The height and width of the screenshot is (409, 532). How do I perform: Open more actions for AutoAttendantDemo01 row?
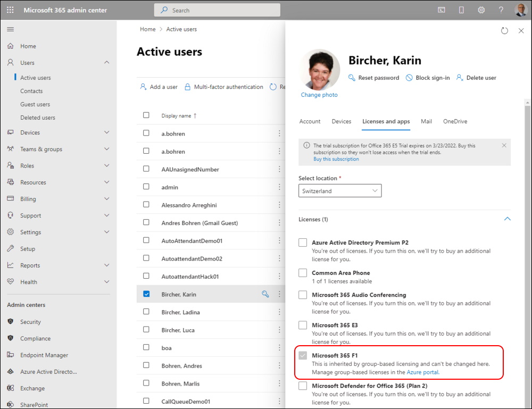[x=279, y=240]
